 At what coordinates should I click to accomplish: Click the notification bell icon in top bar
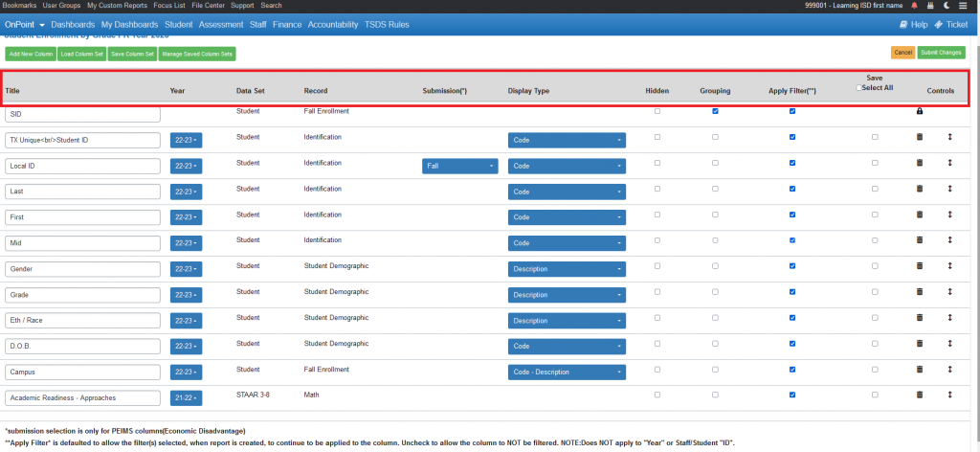[914, 5]
